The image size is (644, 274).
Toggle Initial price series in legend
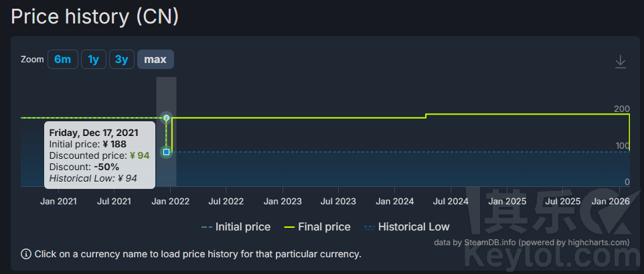pyautogui.click(x=236, y=226)
